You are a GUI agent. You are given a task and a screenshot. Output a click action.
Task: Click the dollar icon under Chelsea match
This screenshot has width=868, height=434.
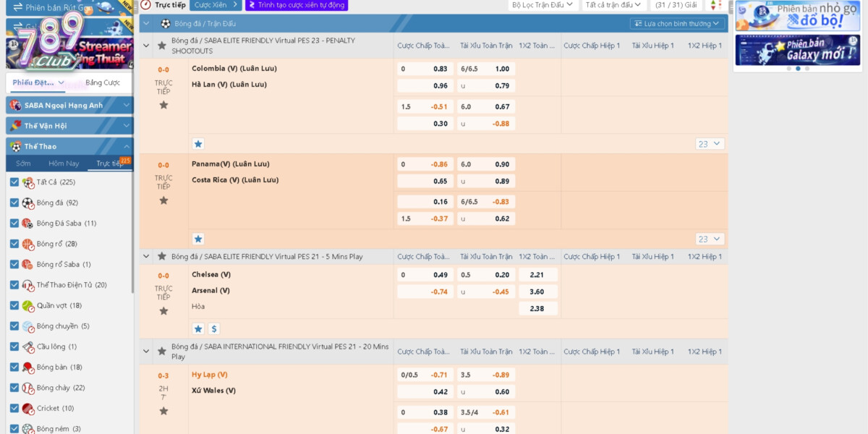coord(214,328)
